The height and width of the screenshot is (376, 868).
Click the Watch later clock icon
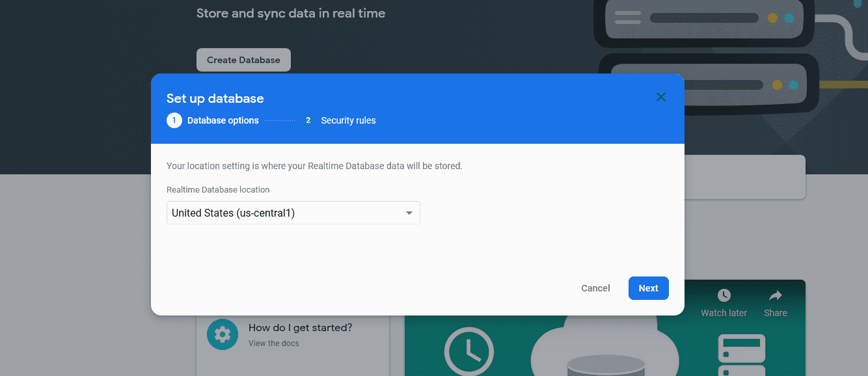point(724,296)
